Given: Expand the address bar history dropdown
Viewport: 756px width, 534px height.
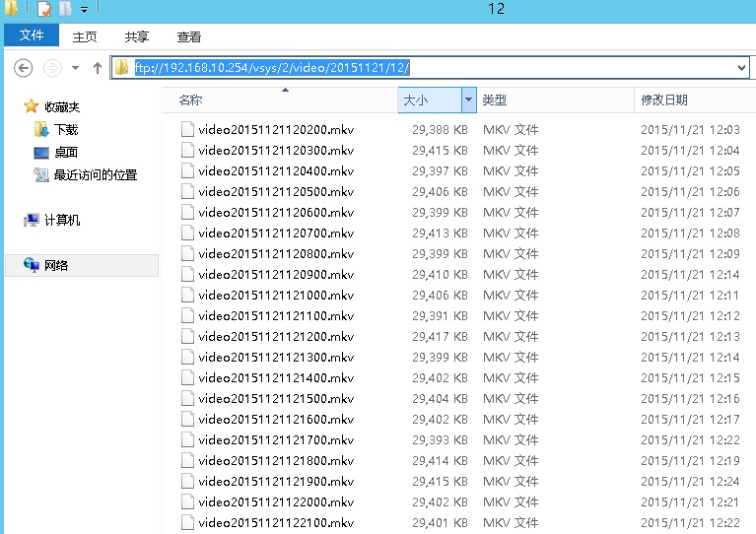Looking at the screenshot, I should click(741, 67).
